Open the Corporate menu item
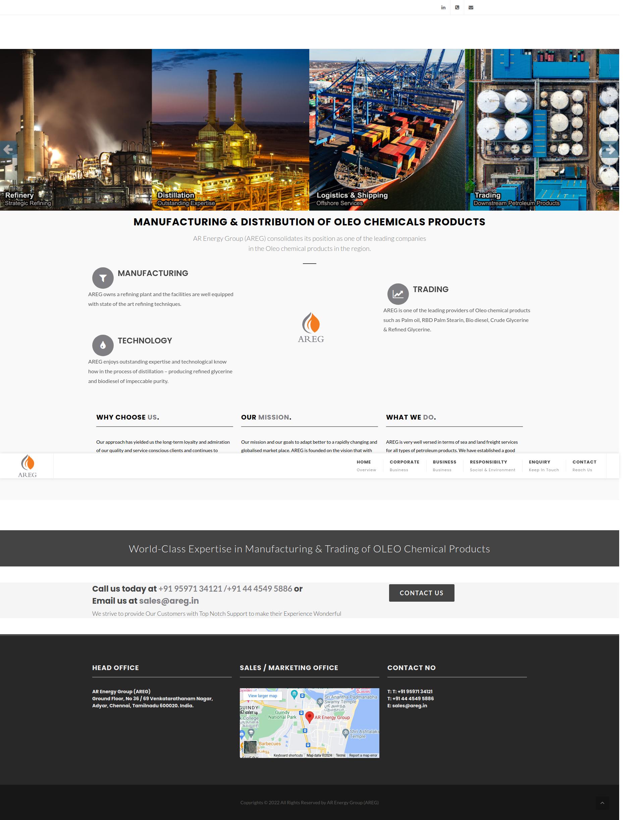Viewport: 644px width, 820px height. pos(404,466)
